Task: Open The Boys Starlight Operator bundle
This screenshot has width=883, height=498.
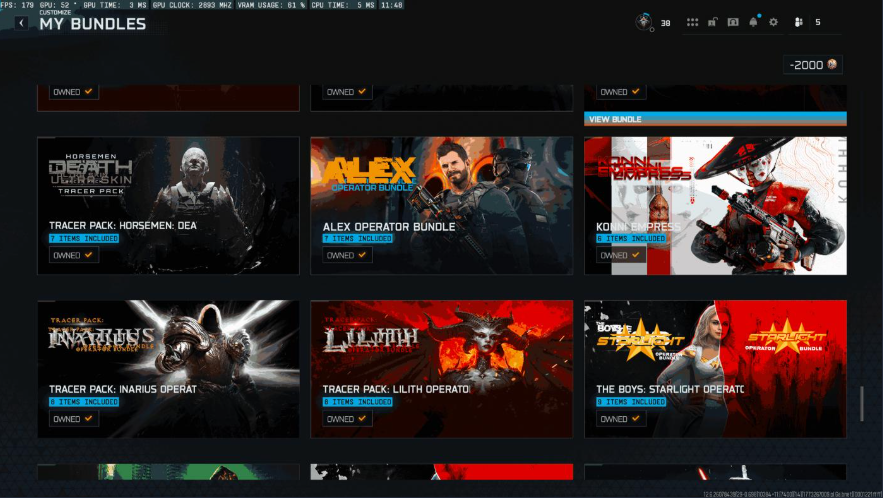Action: coord(715,369)
